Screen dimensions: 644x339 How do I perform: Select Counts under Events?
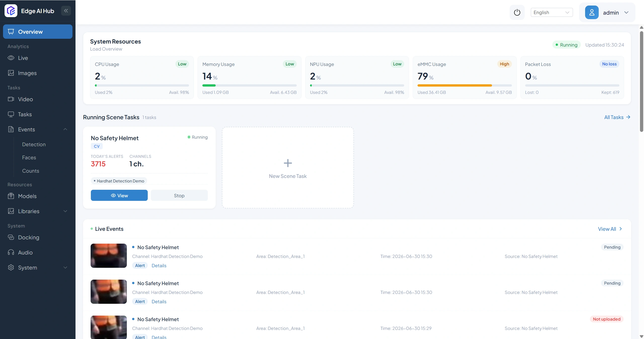tap(30, 171)
